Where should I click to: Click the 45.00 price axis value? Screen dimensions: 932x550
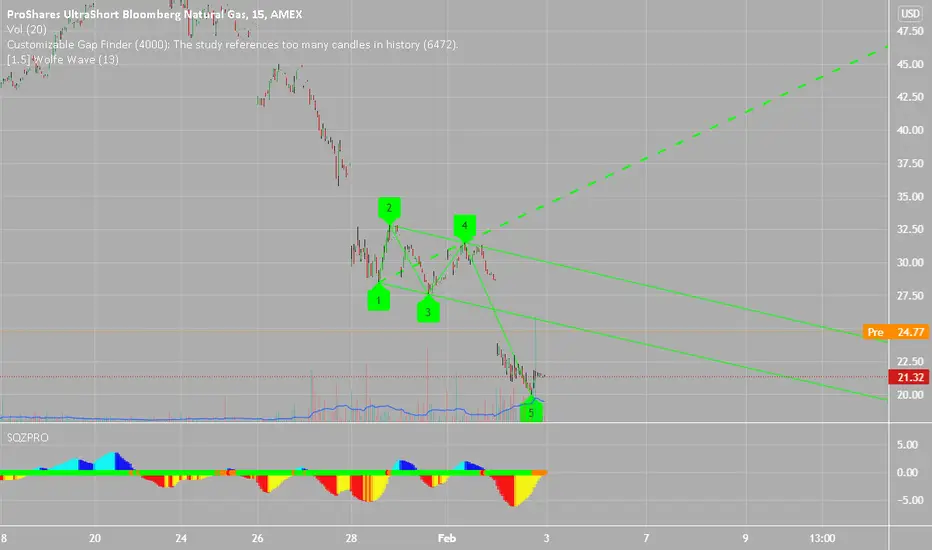tap(910, 64)
